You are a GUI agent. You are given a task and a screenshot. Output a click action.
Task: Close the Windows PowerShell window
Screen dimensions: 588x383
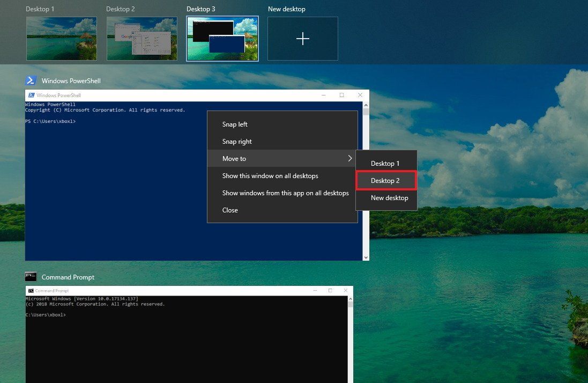coord(360,95)
